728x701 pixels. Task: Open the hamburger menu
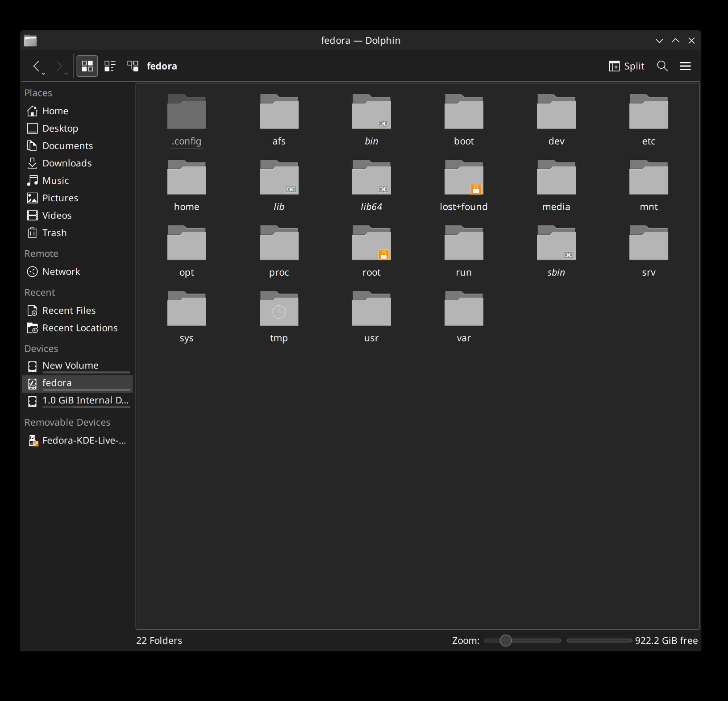coord(685,66)
